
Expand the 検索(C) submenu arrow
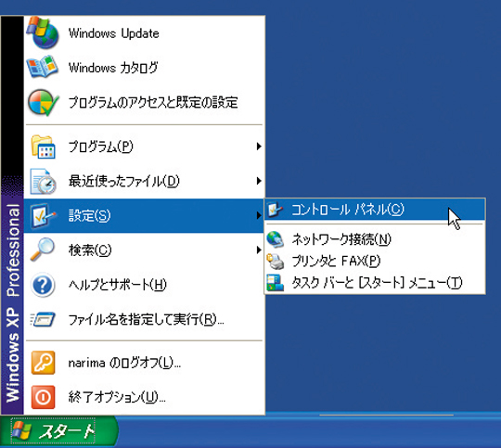(x=259, y=250)
